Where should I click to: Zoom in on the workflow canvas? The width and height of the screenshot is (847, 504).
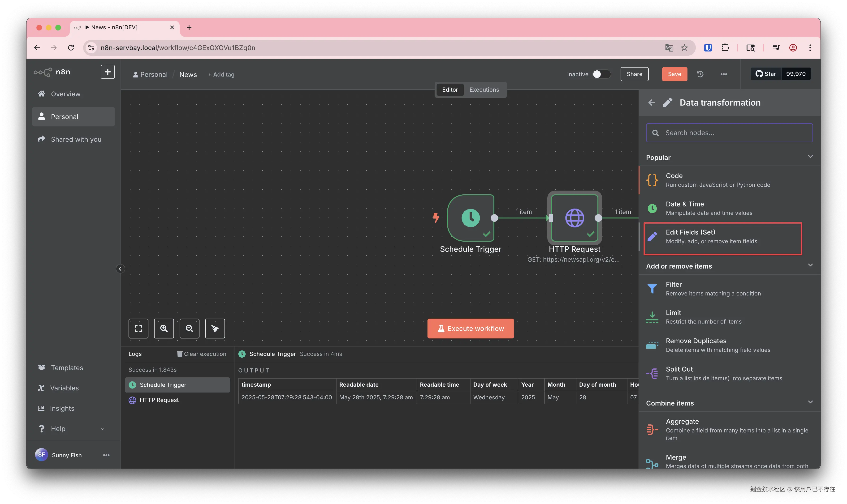point(164,329)
